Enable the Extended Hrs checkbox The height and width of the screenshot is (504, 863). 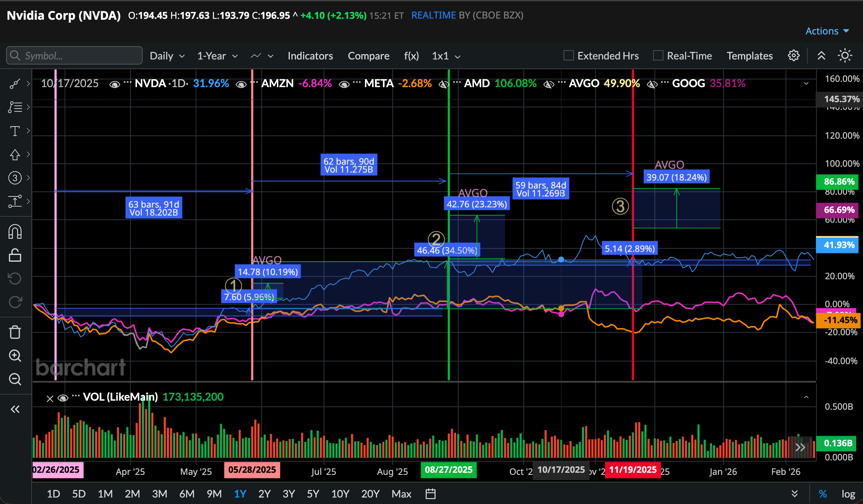pos(568,55)
